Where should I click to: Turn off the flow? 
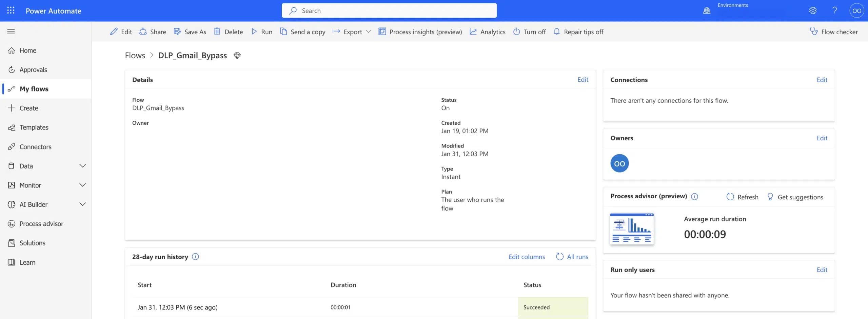529,32
